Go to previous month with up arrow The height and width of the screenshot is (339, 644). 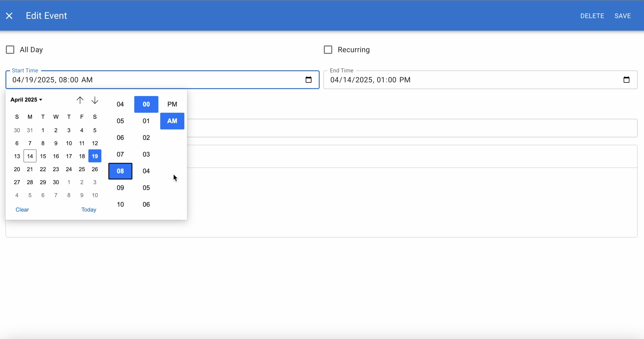tap(80, 100)
